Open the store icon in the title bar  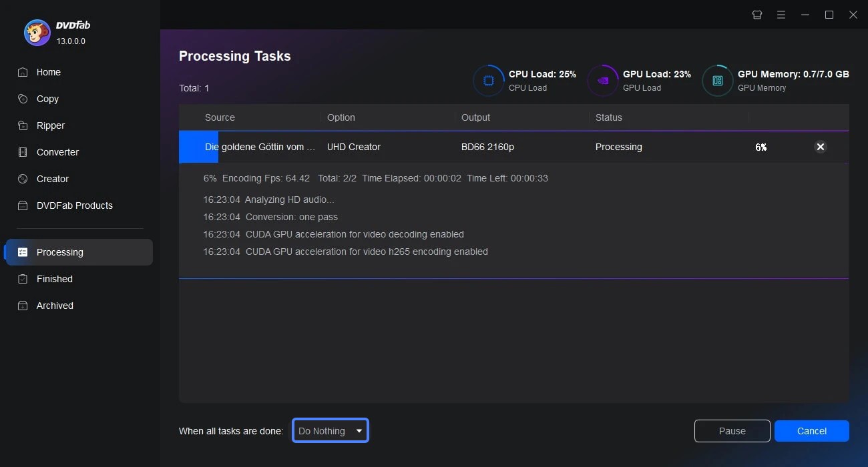(x=756, y=14)
